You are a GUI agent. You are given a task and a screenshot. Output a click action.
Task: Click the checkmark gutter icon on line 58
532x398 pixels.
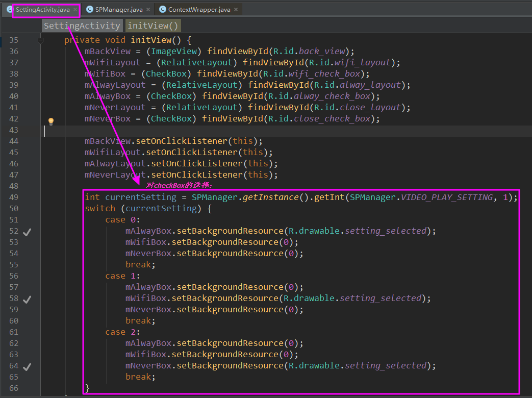[x=27, y=299]
